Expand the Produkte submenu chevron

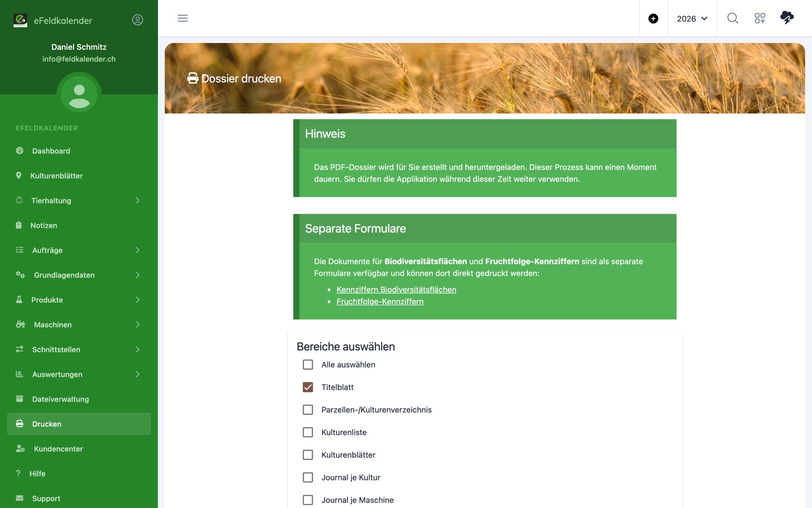pos(138,300)
